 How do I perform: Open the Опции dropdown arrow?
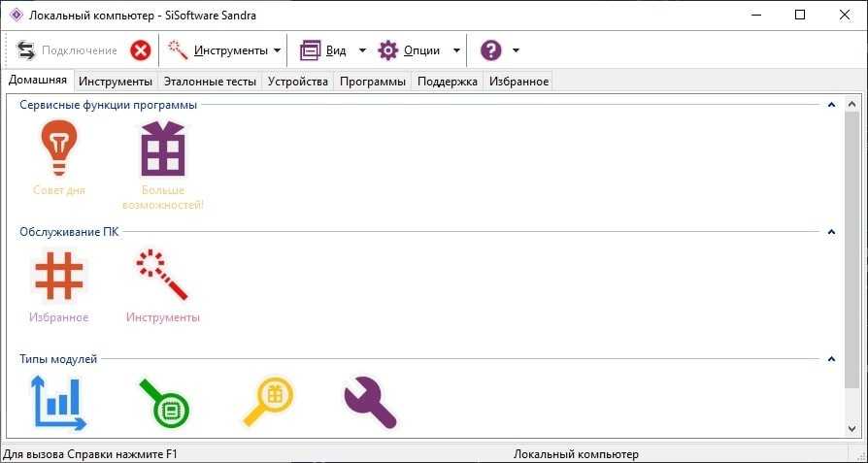click(456, 50)
